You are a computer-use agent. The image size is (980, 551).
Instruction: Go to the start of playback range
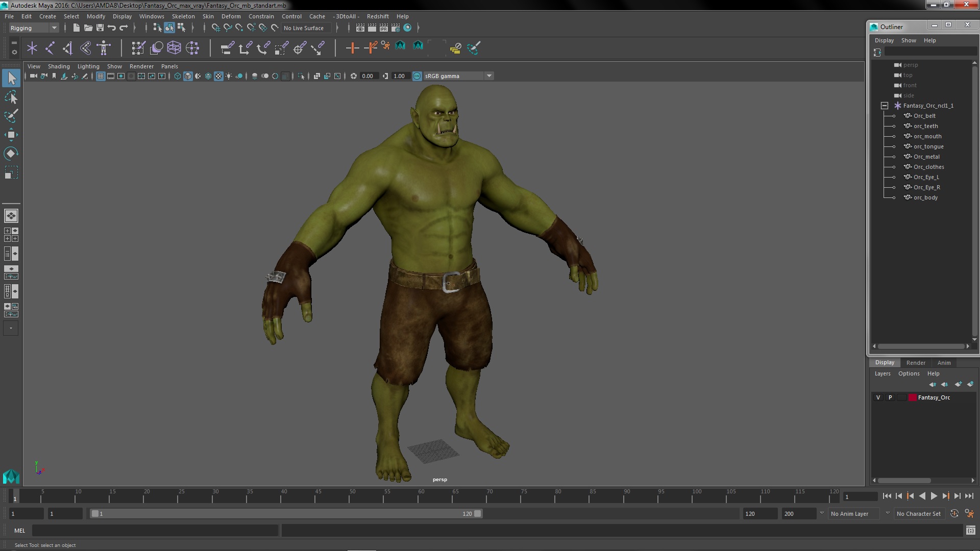887,496
